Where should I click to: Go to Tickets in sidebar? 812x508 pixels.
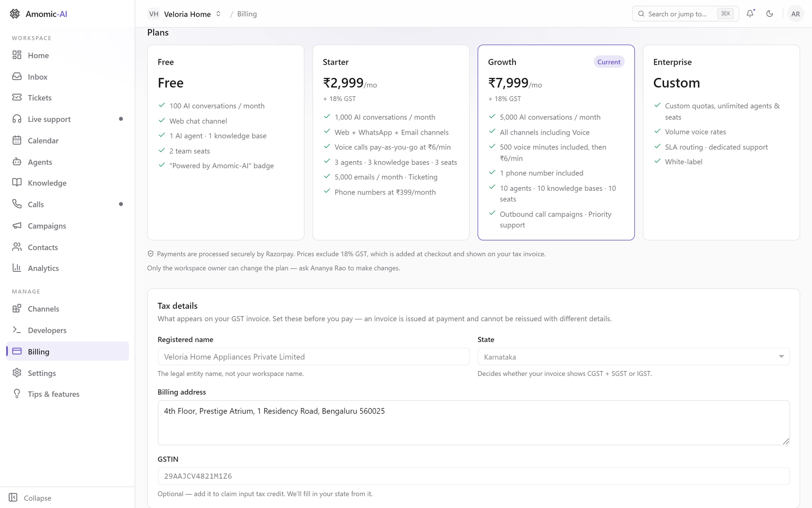coord(68,97)
